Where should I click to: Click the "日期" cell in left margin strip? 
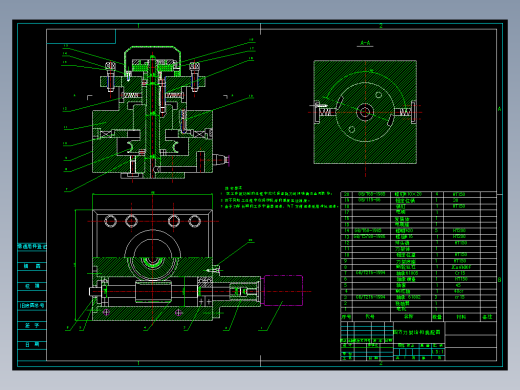point(32,344)
